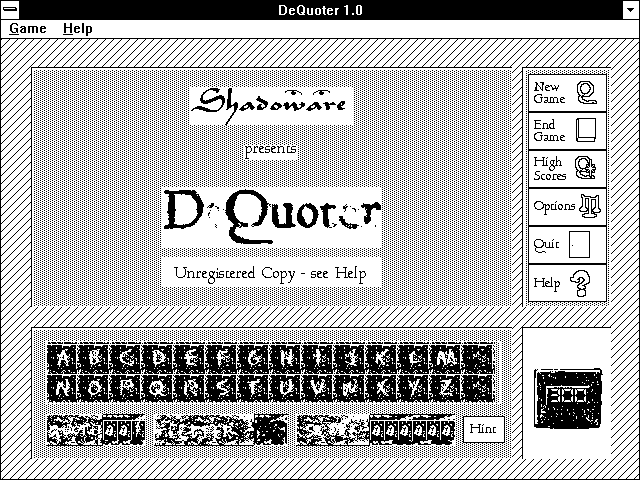Viewport: 640px width, 480px height.
Task: Select the T letter tile
Action: [x=253, y=388]
